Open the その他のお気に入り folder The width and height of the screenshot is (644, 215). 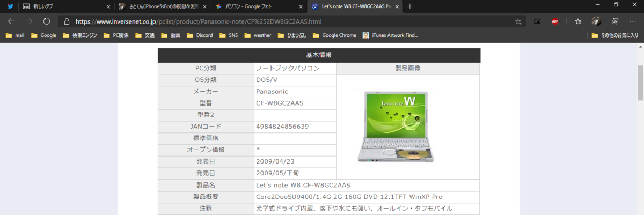(615, 35)
